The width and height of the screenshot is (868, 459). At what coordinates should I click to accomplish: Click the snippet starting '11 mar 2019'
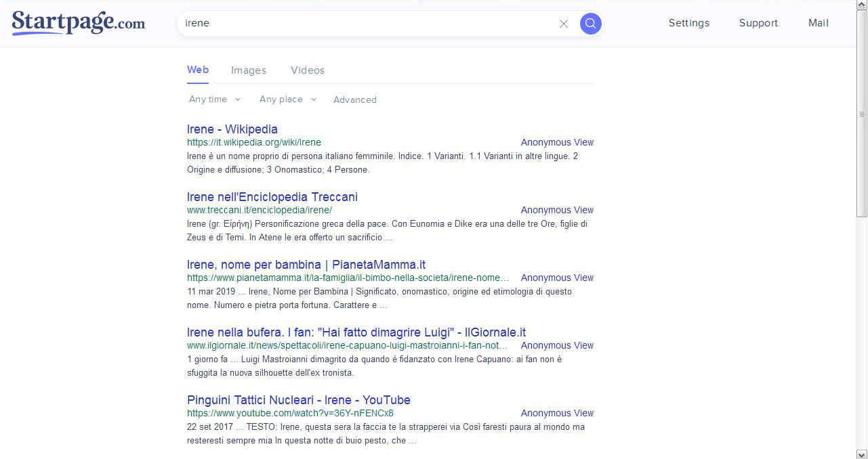click(x=379, y=299)
